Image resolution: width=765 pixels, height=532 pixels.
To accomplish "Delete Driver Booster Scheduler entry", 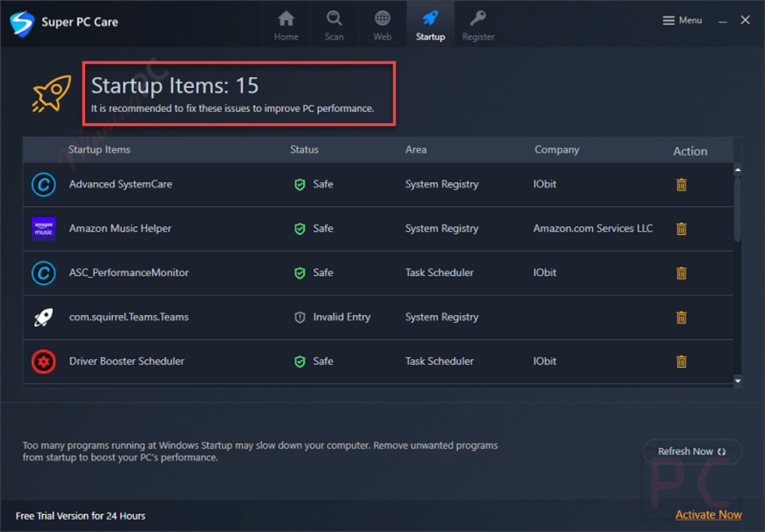I will (681, 362).
